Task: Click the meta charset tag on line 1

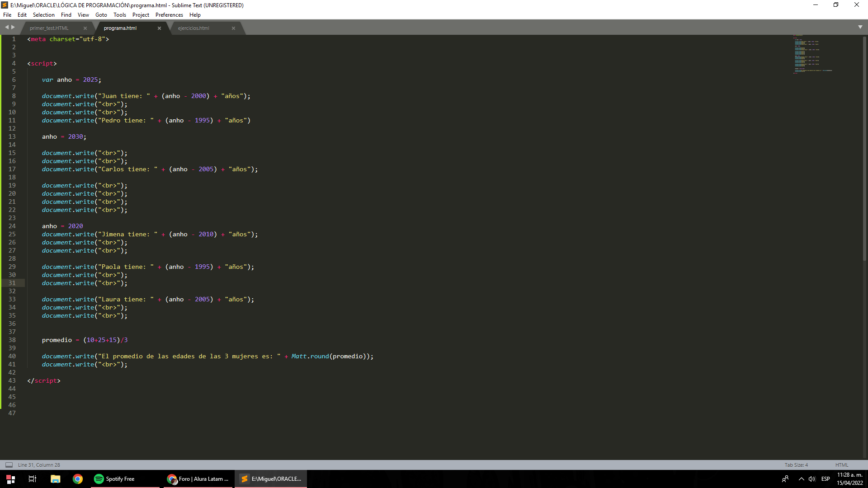Action: point(68,39)
